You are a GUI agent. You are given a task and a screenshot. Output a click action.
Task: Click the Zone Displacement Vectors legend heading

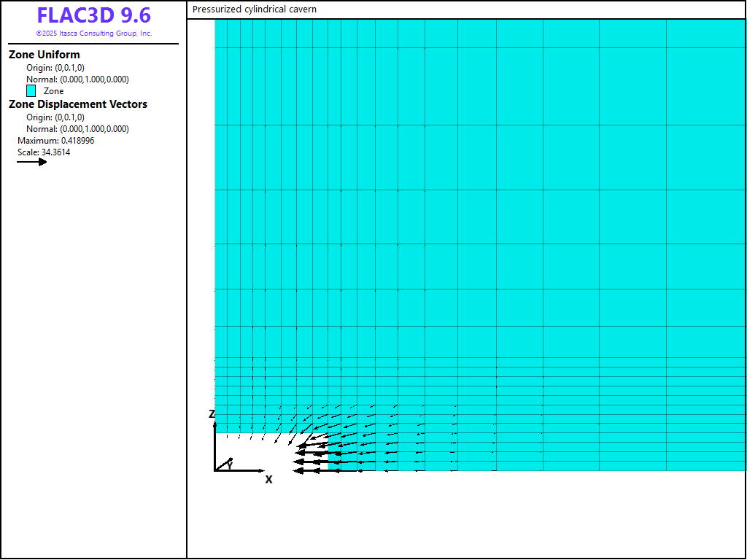tap(78, 104)
